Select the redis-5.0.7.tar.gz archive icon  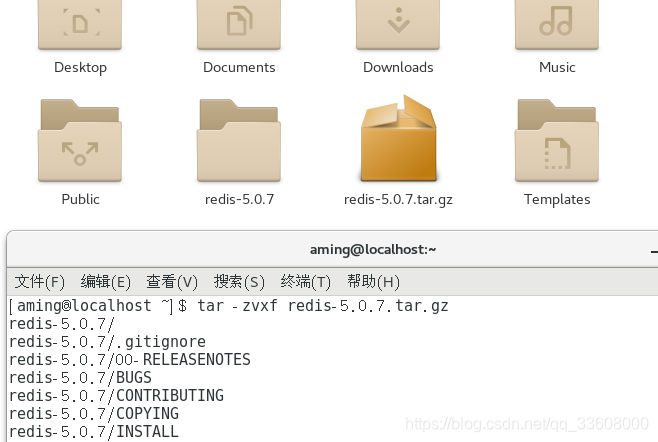pos(398,138)
